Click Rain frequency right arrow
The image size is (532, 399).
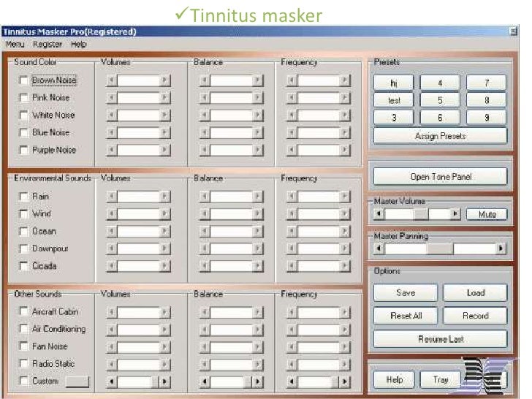point(344,197)
